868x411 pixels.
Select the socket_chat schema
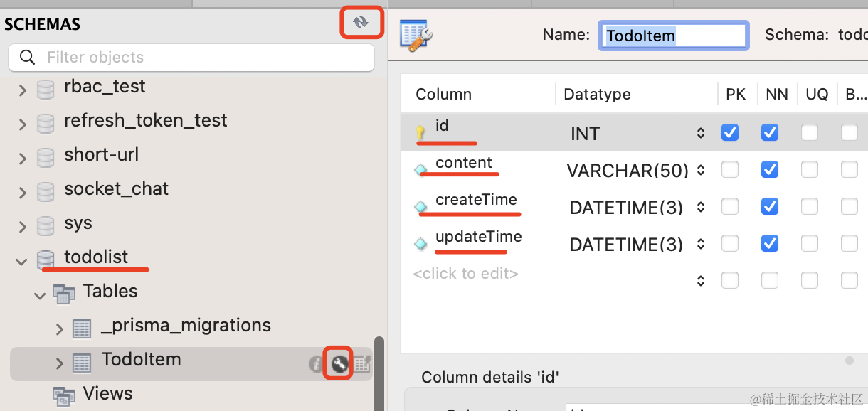pos(116,188)
